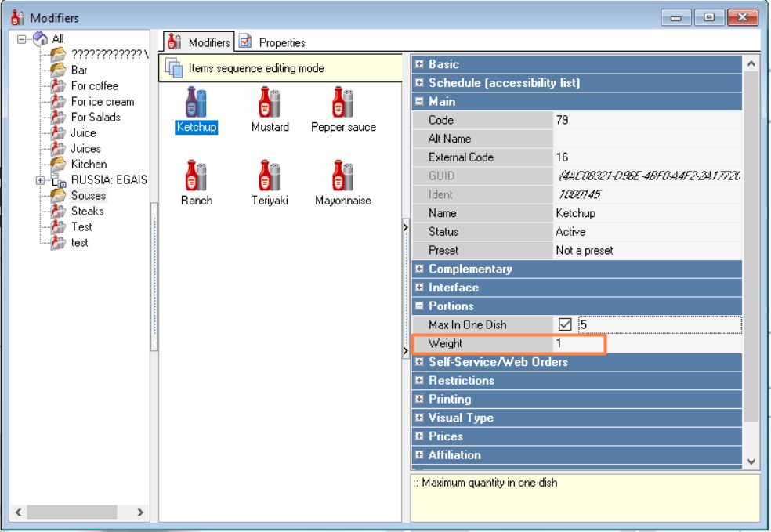The width and height of the screenshot is (771, 532).
Task: Expand the Affiliation property section
Action: pos(419,454)
